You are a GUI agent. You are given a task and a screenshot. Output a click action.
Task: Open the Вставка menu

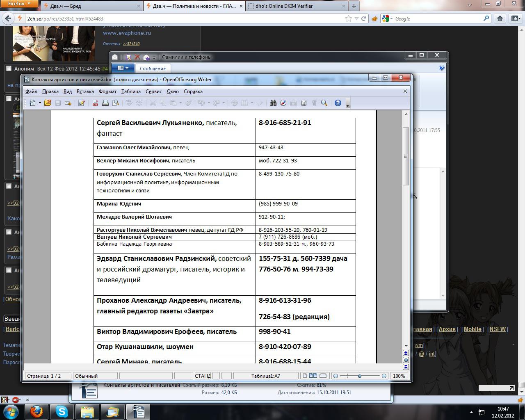tap(85, 91)
